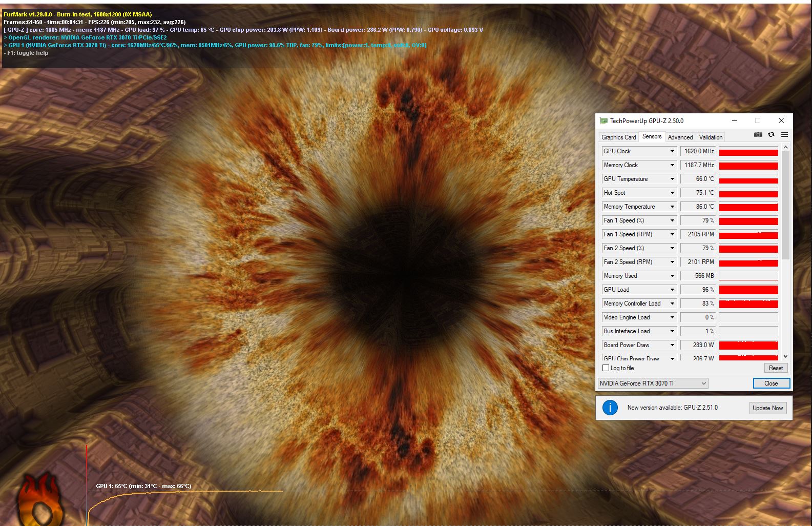Click the refresh icon in GPU-Z
This screenshot has height=526, width=812.
(771, 135)
